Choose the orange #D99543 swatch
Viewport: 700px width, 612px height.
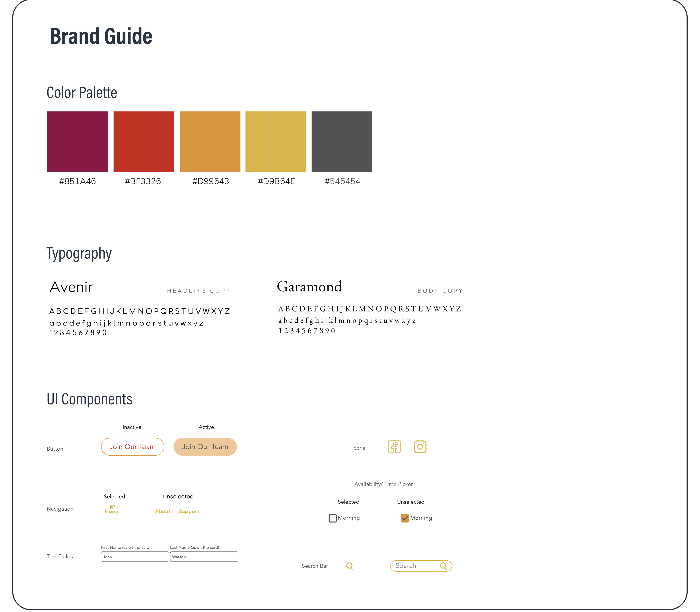(x=210, y=142)
